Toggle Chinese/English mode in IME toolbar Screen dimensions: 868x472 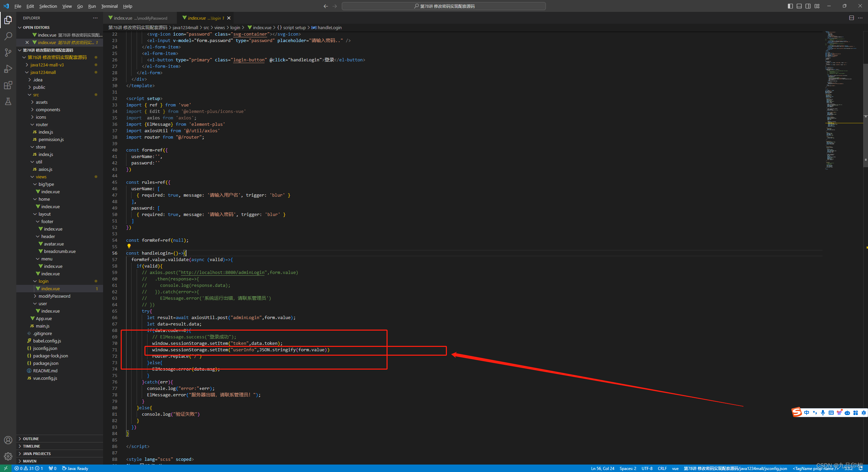click(x=807, y=413)
